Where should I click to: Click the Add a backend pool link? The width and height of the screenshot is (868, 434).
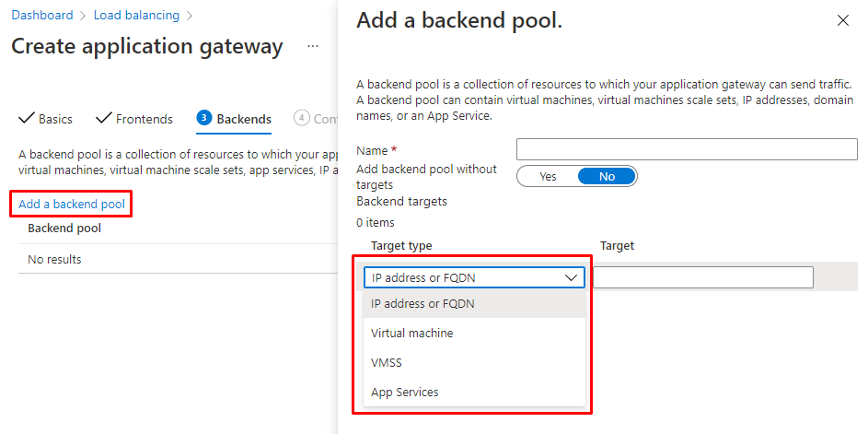[72, 204]
